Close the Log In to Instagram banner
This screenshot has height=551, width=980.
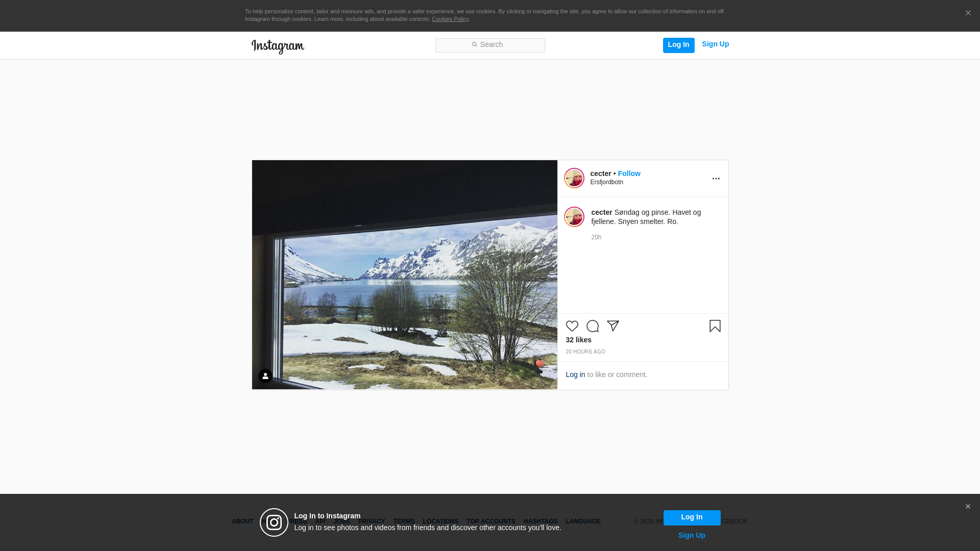coord(968,507)
